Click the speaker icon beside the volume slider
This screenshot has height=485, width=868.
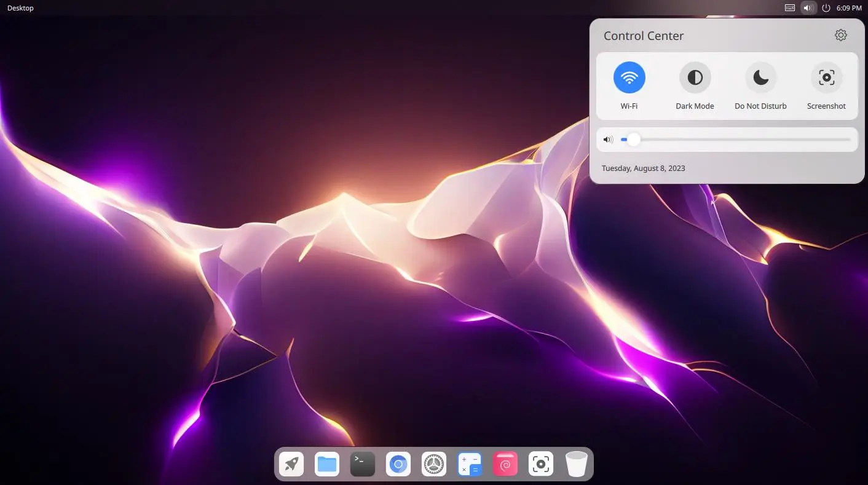click(x=608, y=140)
